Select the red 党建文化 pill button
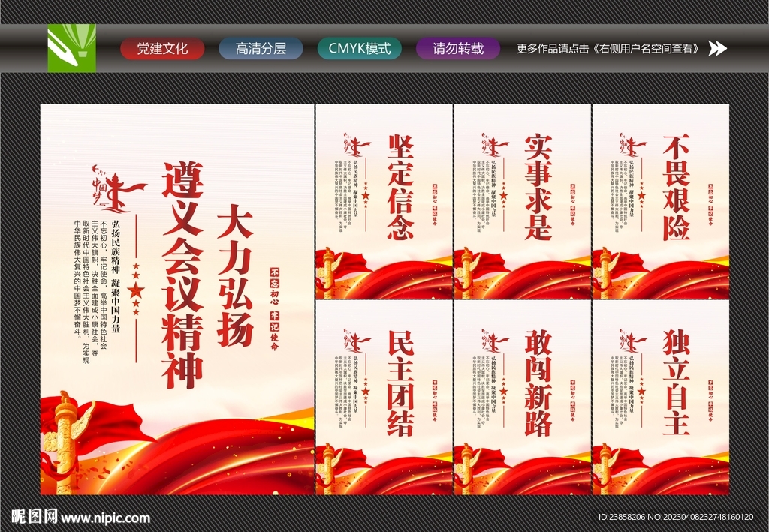Image resolution: width=769 pixels, height=532 pixels. (x=162, y=49)
